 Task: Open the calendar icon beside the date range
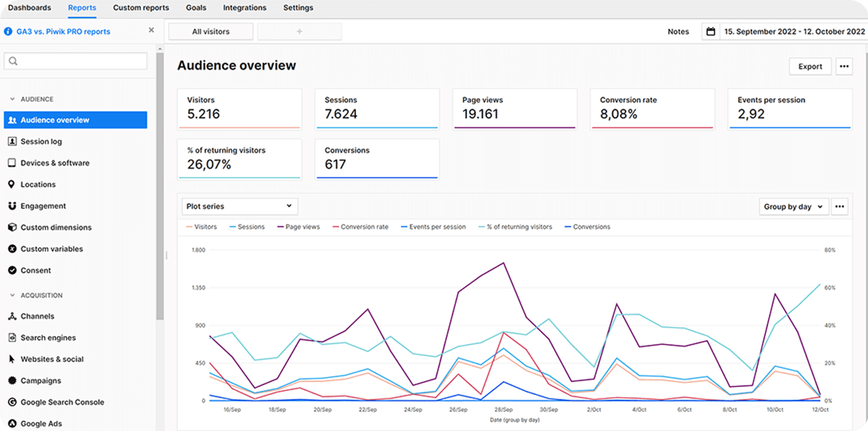click(x=710, y=31)
